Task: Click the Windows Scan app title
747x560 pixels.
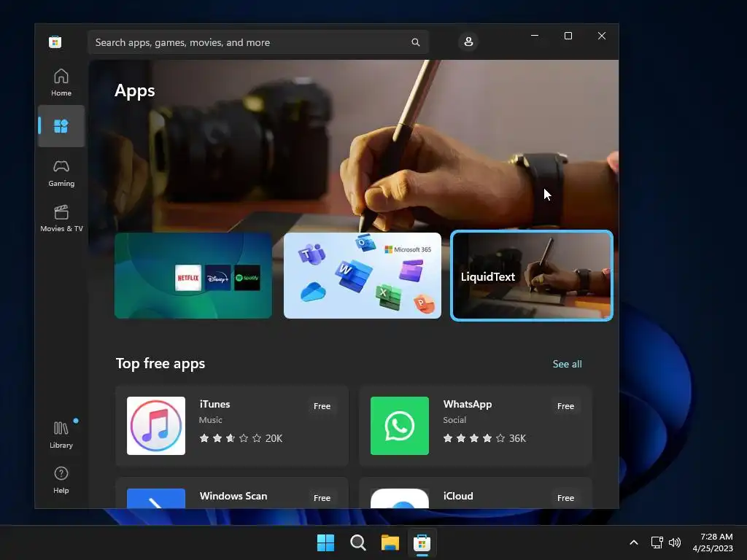Action: (233, 496)
